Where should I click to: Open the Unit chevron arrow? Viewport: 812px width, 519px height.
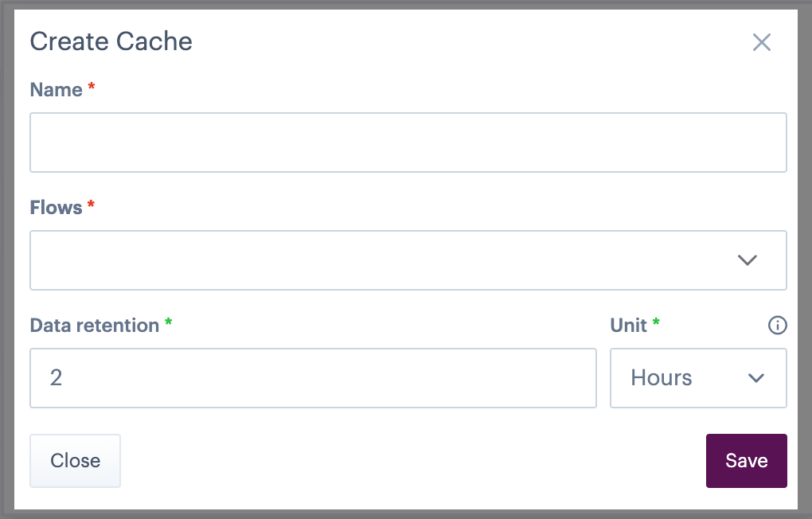pyautogui.click(x=756, y=378)
